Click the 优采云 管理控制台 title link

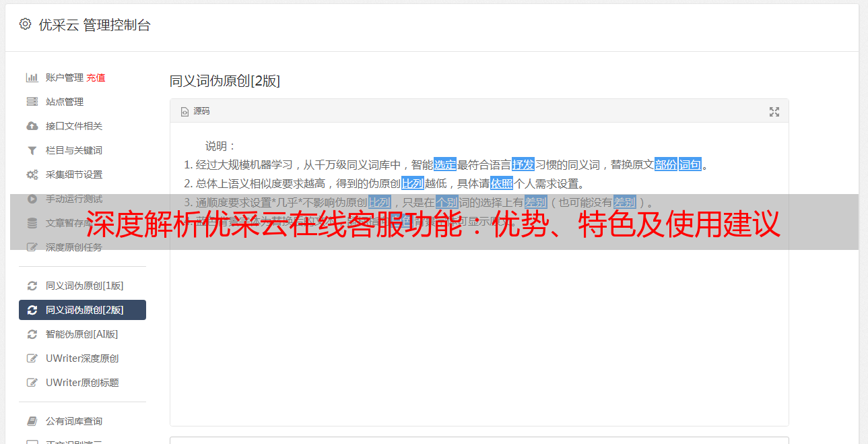click(x=94, y=25)
